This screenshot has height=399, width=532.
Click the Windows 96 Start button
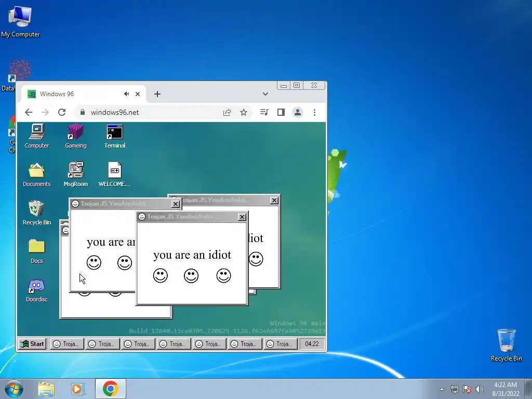(32, 344)
